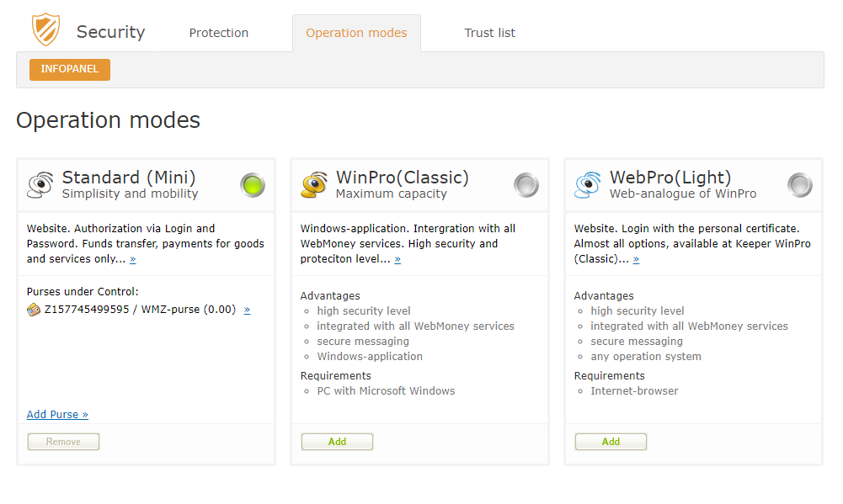Click 'Purses under Control:' label
This screenshot has height=504, width=843.
tap(83, 292)
